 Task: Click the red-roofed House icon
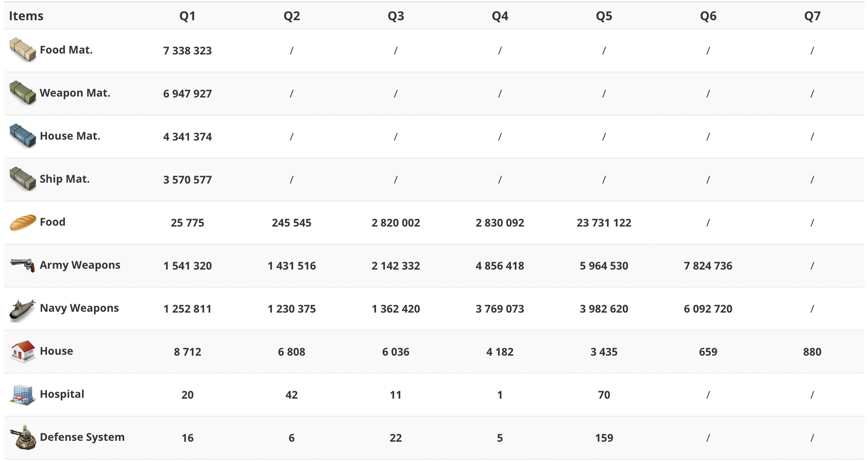tap(22, 351)
